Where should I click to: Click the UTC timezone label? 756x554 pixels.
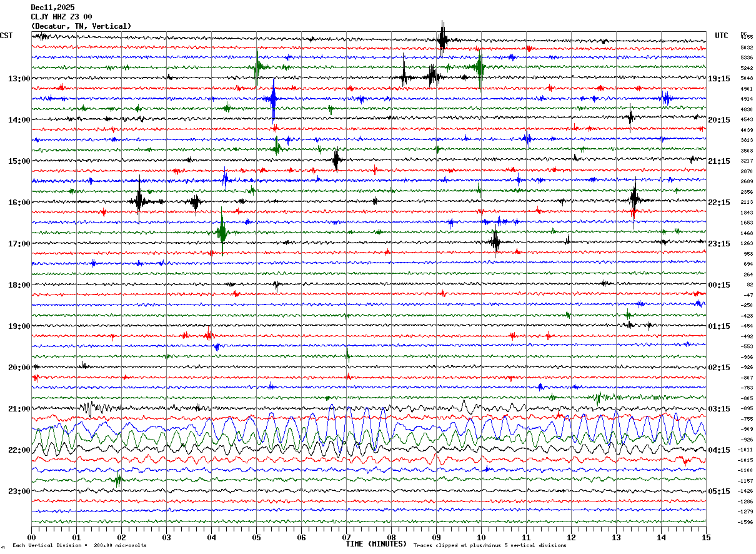pos(722,36)
